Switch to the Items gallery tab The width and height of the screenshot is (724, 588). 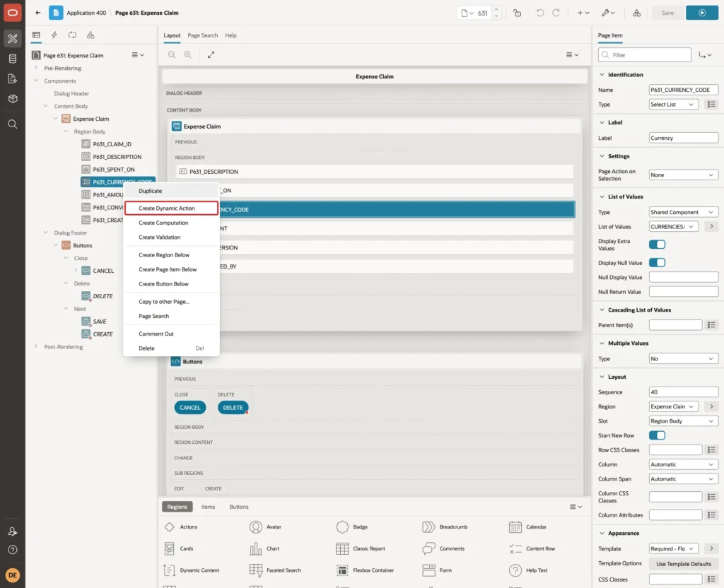[x=209, y=507]
